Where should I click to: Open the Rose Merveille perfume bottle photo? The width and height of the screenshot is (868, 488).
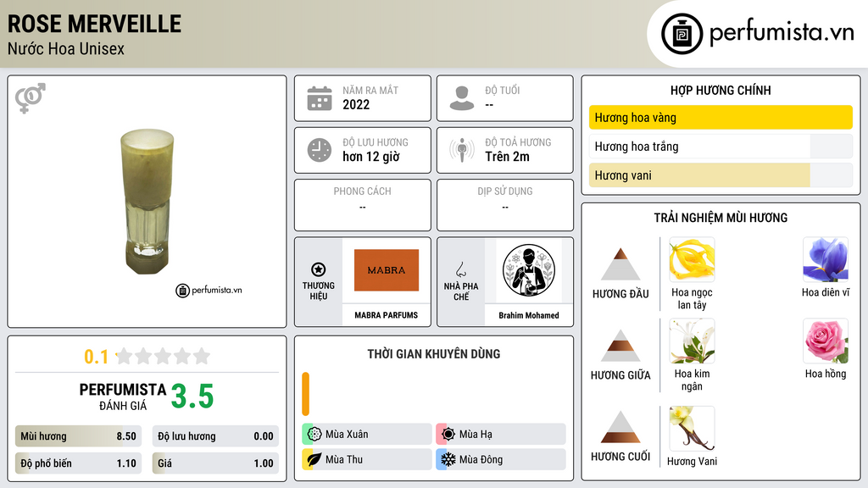[147, 202]
